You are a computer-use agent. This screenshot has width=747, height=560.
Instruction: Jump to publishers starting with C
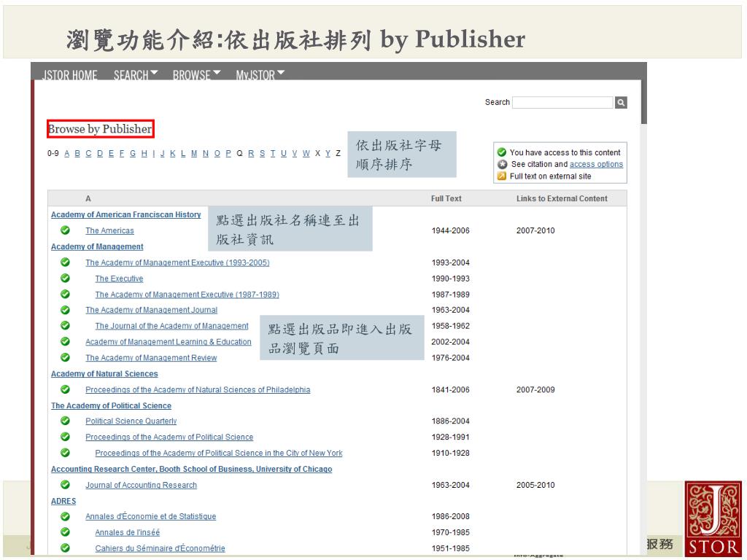point(88,153)
